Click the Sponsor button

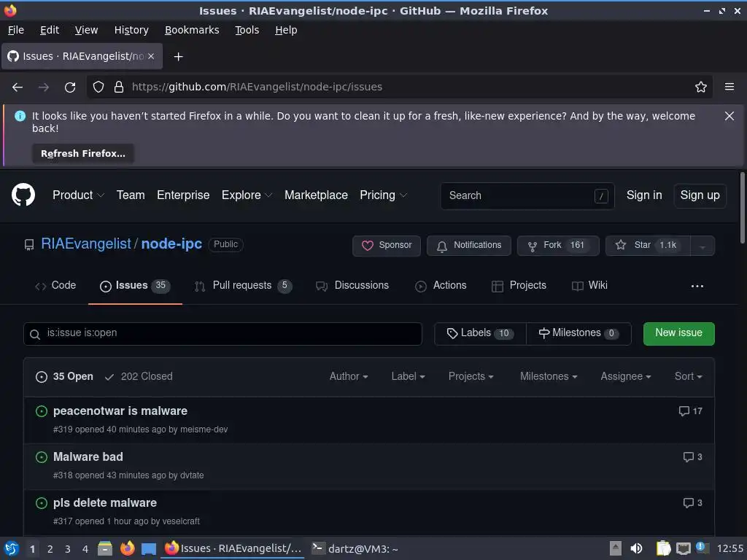(387, 246)
